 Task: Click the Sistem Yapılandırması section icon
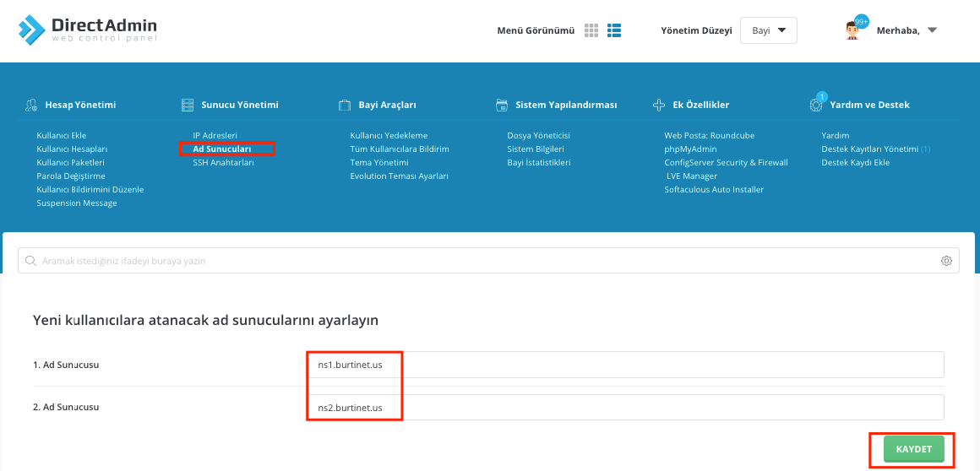(x=501, y=106)
